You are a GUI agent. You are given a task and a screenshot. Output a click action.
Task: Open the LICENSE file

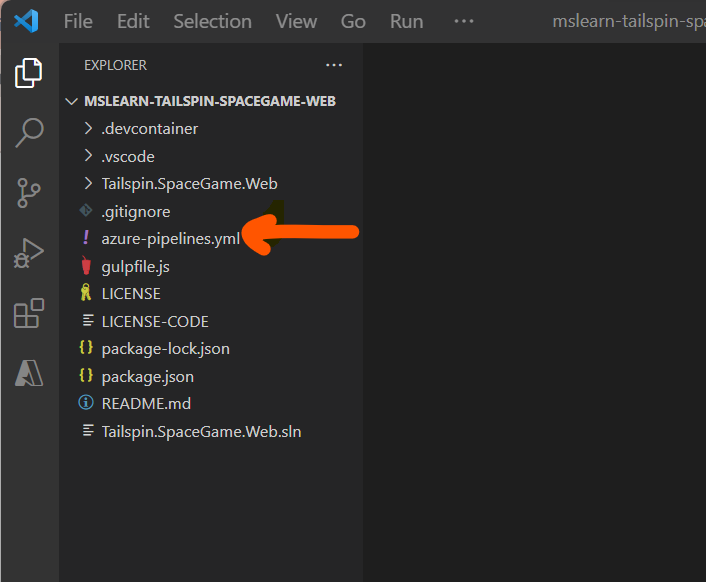click(x=131, y=294)
